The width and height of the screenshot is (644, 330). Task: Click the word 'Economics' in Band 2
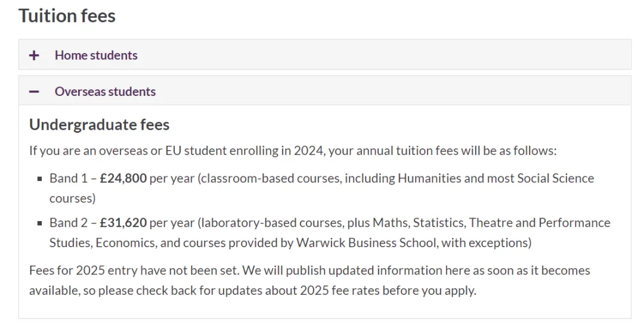(123, 243)
